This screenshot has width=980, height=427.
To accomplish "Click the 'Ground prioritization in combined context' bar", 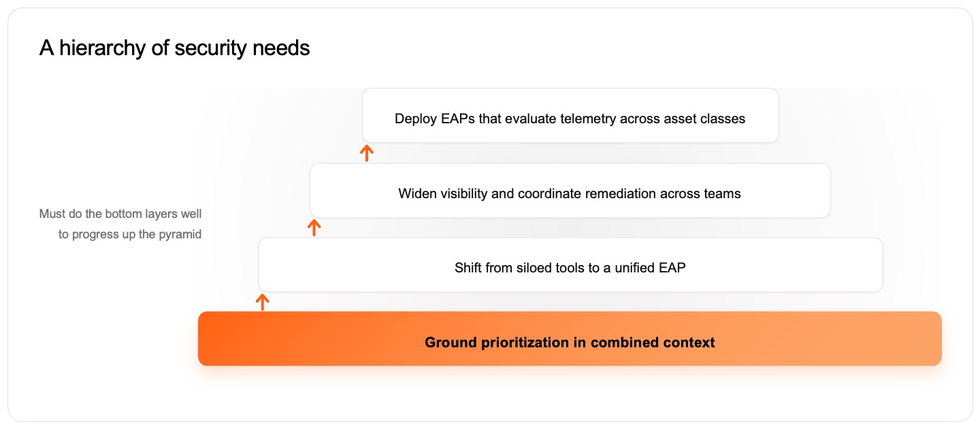I will click(x=570, y=338).
